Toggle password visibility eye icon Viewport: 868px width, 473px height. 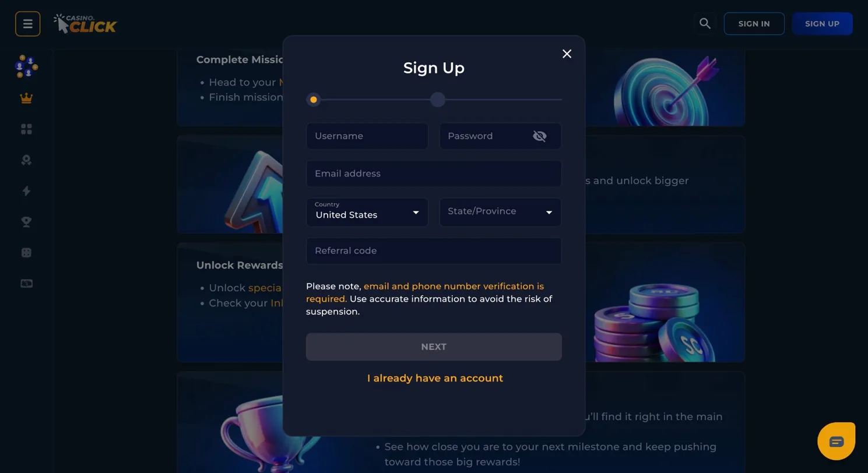[x=540, y=136]
